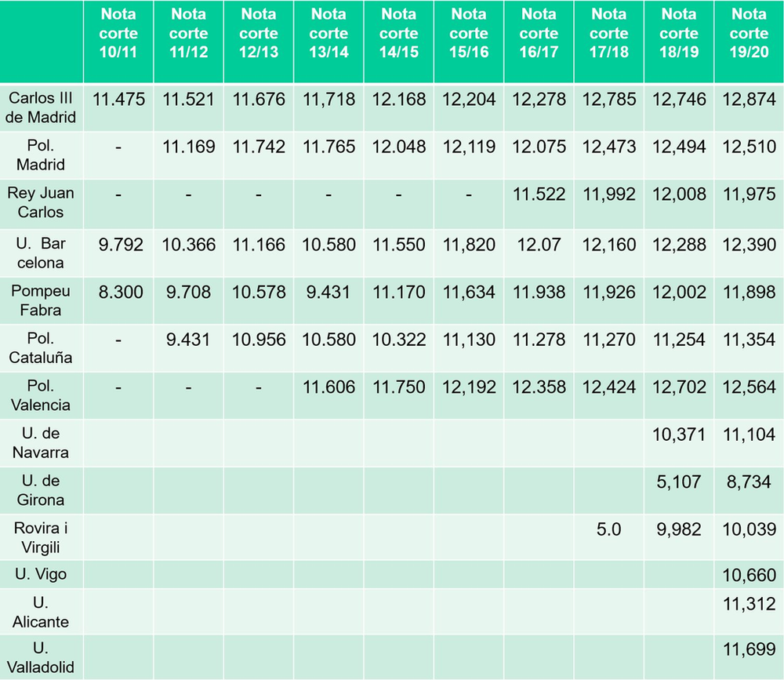Image resolution: width=784 pixels, height=680 pixels.
Task: Click the 'Carlos III de Madrid' row label
Action: tap(41, 107)
